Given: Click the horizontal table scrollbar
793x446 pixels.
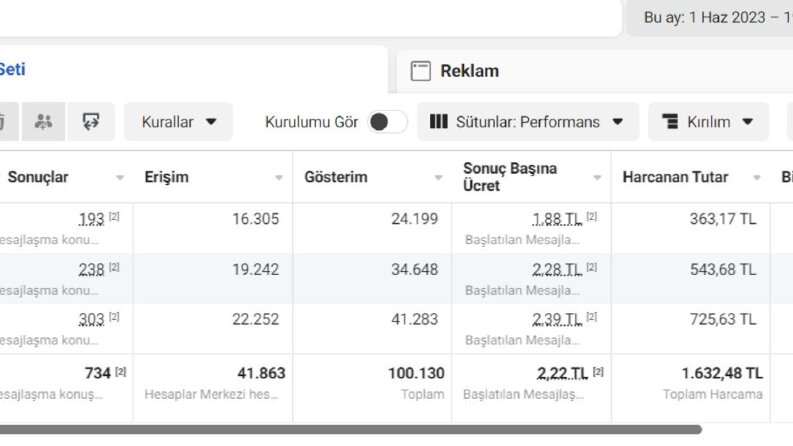Looking at the screenshot, I should click(x=351, y=430).
